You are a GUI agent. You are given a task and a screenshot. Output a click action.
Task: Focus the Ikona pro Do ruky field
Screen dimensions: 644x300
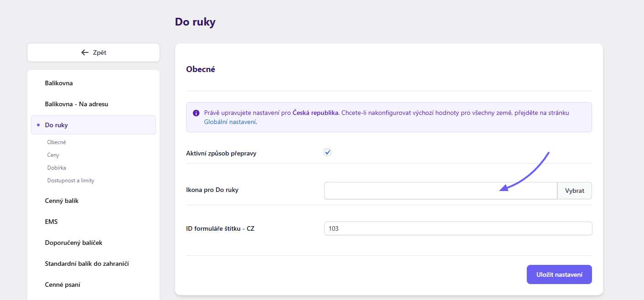click(x=440, y=191)
